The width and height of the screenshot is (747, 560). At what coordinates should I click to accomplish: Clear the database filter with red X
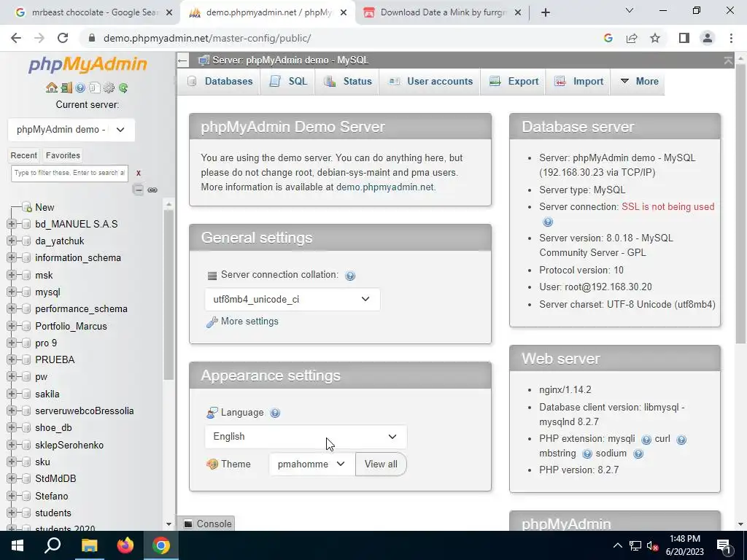pos(138,174)
